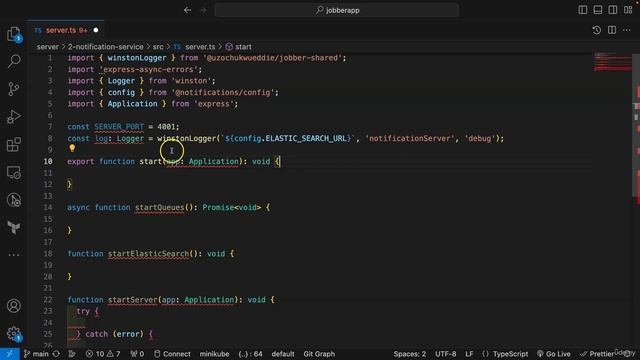Click the main branch in status bar
The image size is (640, 360).
[x=36, y=354]
